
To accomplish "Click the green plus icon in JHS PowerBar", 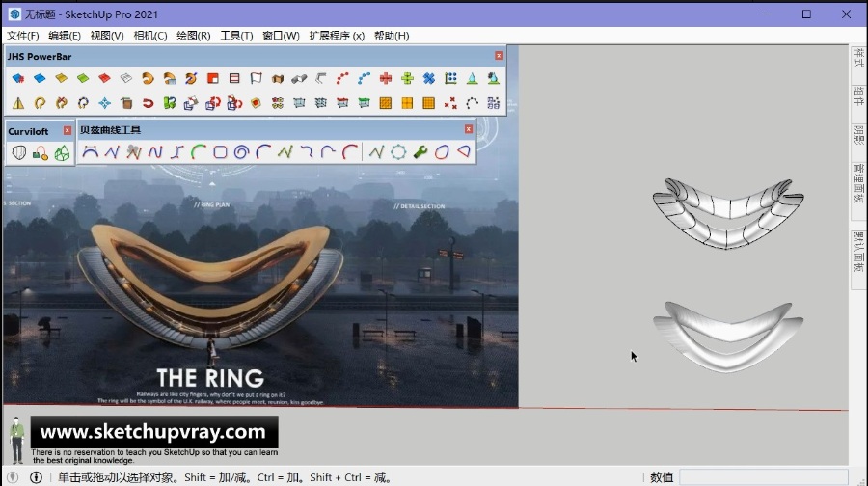I will coord(407,79).
